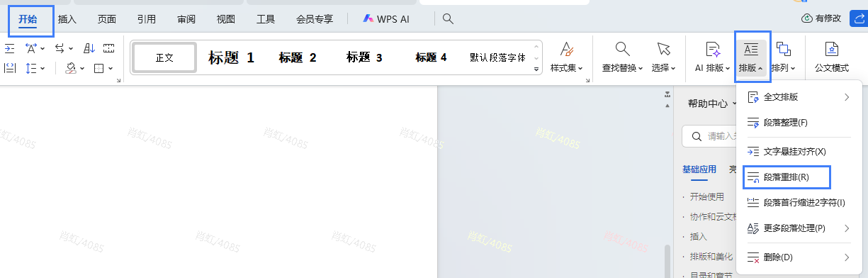Click the search icon beside WPS AI

[x=448, y=19]
